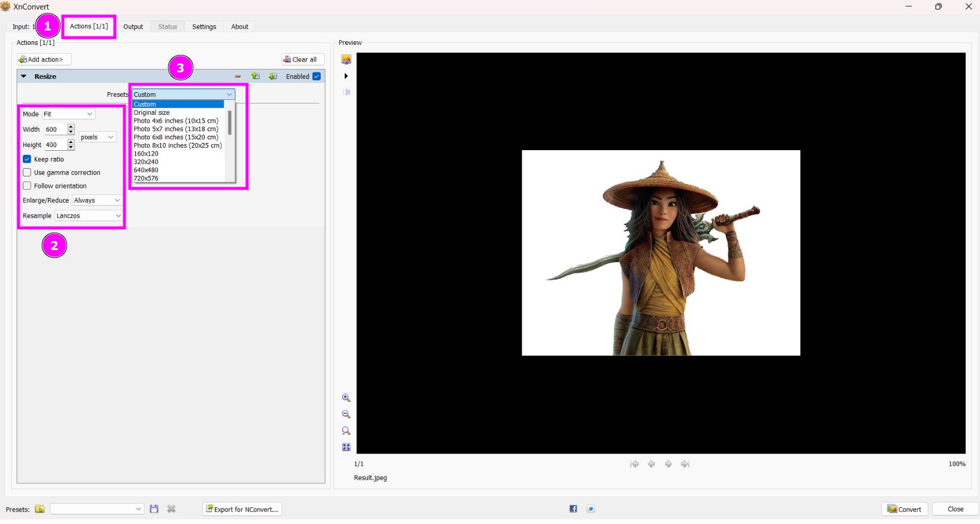The image size is (980, 524).
Task: Open the bottom Presets combo box
Action: pyautogui.click(x=97, y=509)
